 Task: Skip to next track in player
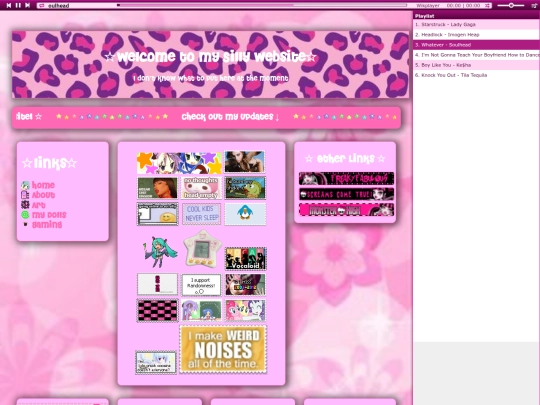28,6
